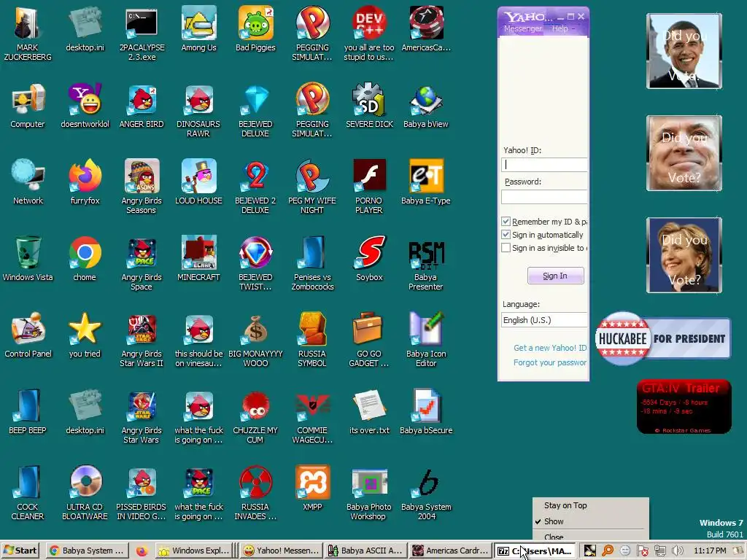Open the 'its over.txt' file icon
Screen dimensions: 747x560
[x=369, y=412]
